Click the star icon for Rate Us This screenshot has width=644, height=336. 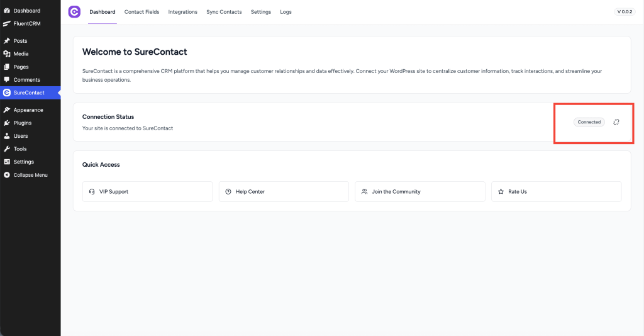click(501, 191)
